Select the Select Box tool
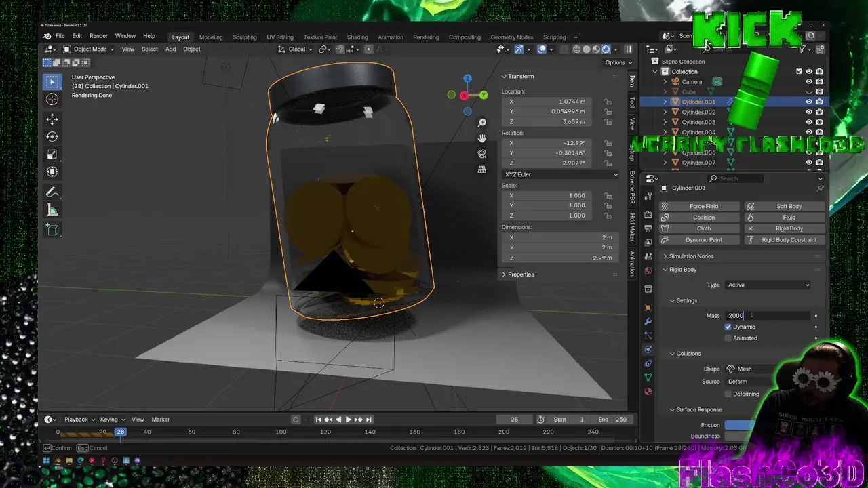Image resolution: width=868 pixels, height=488 pixels. (x=52, y=82)
